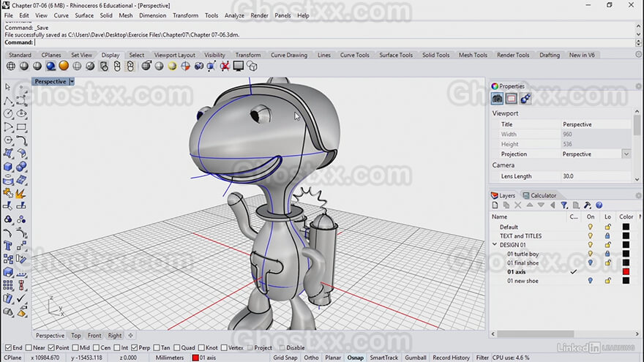Click the command history scroll up arrow
Image resolution: width=644 pixels, height=362 pixels.
click(638, 27)
